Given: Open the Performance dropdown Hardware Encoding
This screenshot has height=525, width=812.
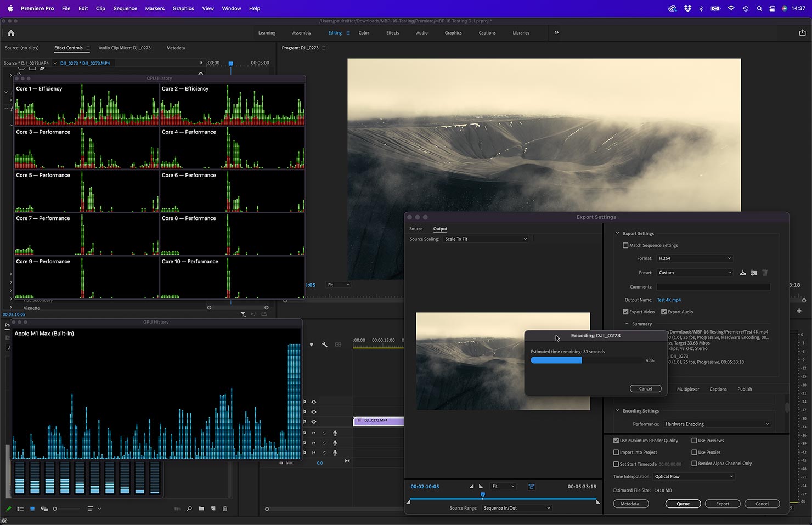Looking at the screenshot, I should click(717, 424).
